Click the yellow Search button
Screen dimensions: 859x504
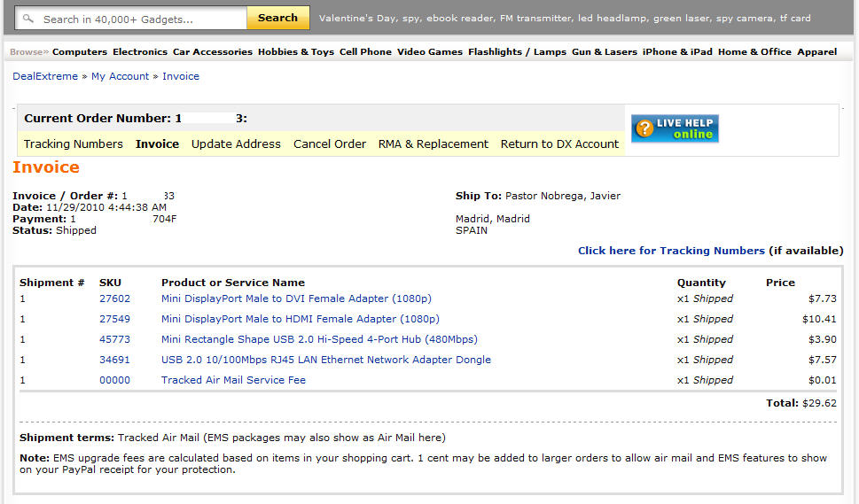pyautogui.click(x=277, y=18)
